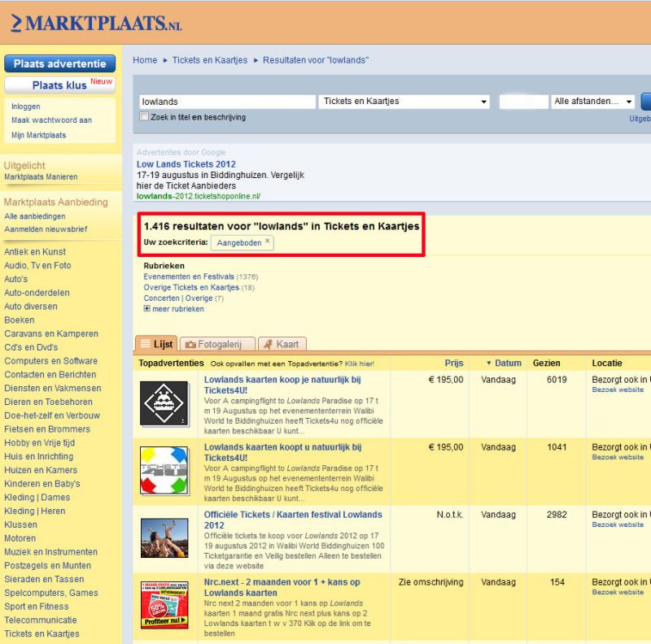
Task: Switch to the Lijst tab
Action: pos(156,344)
